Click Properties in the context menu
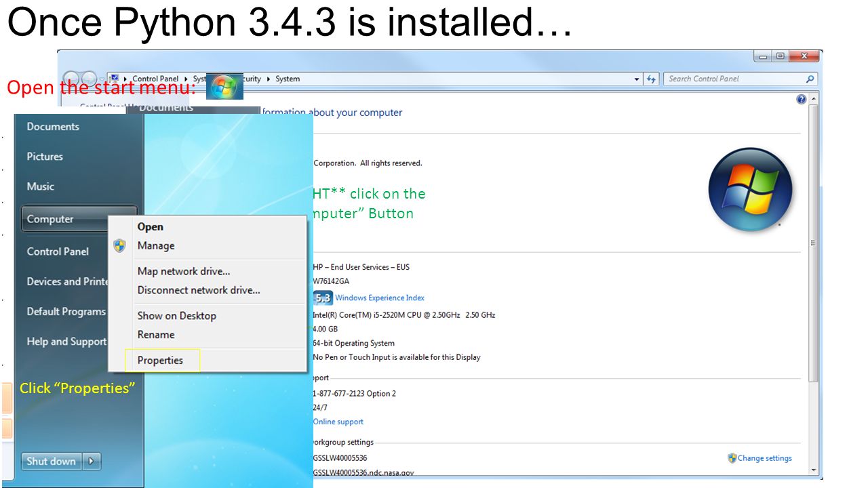The height and width of the screenshot is (488, 868). coord(160,361)
